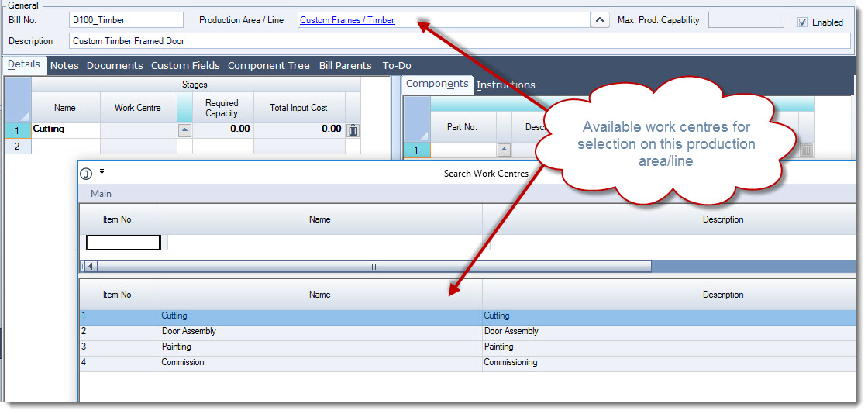Select the Components tab

(x=437, y=85)
